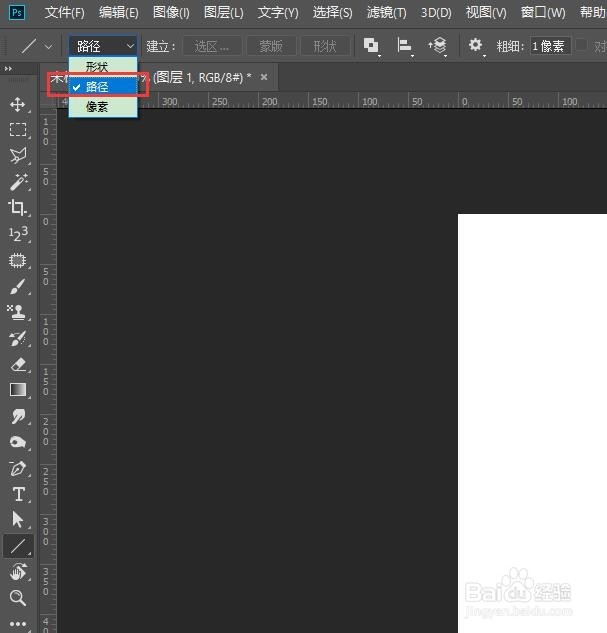Open path alignment options
The image size is (607, 633).
click(404, 46)
